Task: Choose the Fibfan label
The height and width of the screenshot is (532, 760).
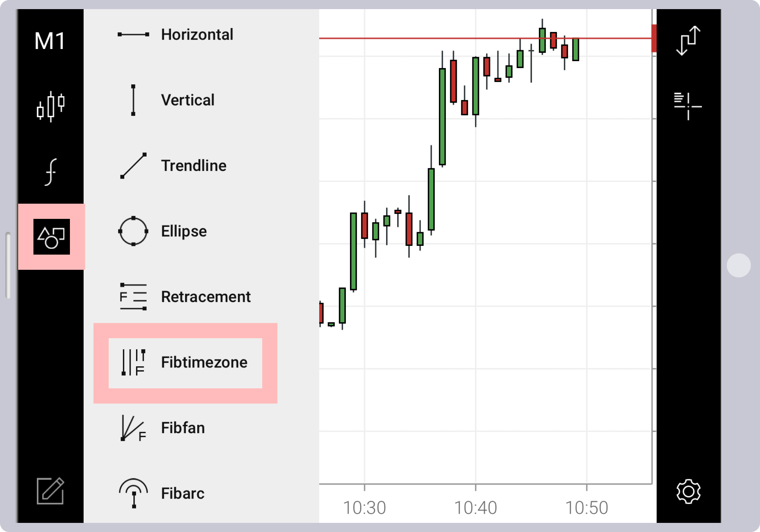Action: 183,428
